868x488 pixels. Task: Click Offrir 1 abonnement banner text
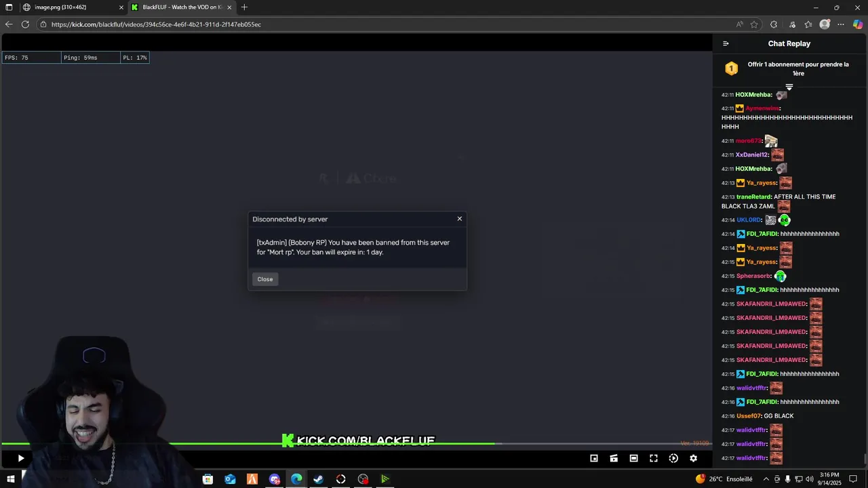(x=798, y=68)
